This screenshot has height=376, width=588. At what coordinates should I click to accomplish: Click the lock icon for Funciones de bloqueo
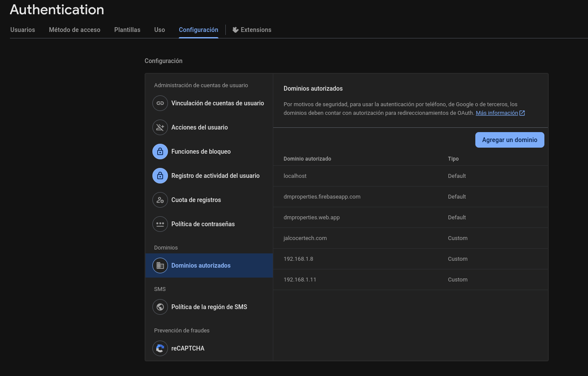[160, 152]
